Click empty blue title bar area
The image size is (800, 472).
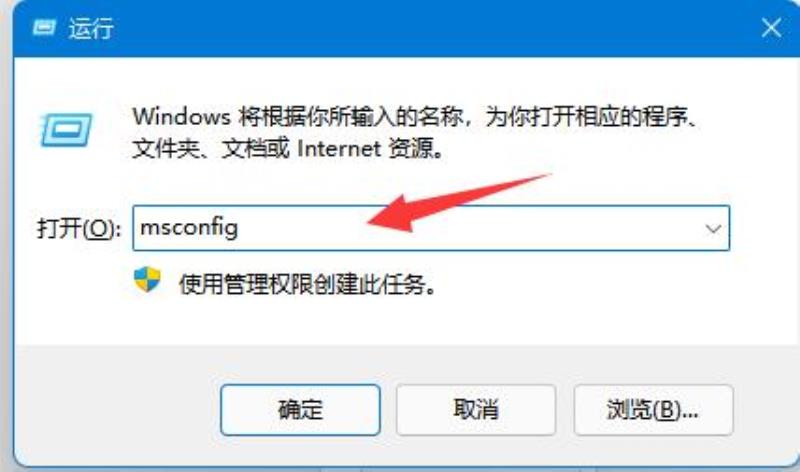click(434, 28)
